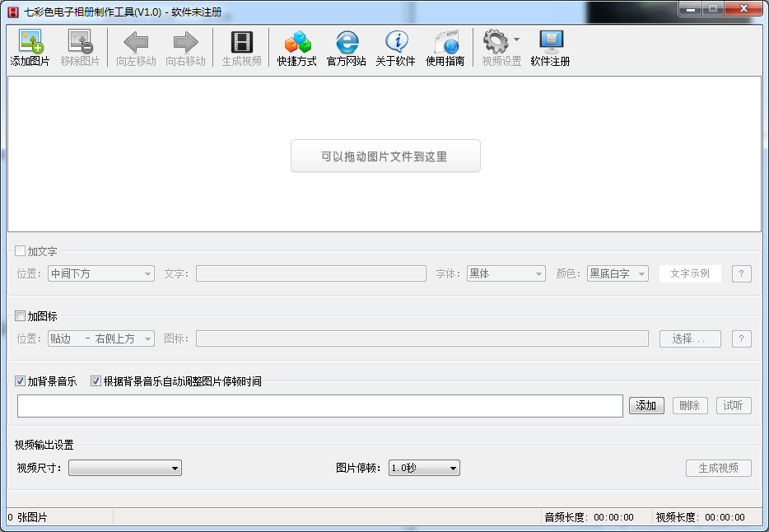Image resolution: width=769 pixels, height=532 pixels.
Task: Click the 快捷方式 (Shortcut) cubes icon
Action: (x=296, y=43)
